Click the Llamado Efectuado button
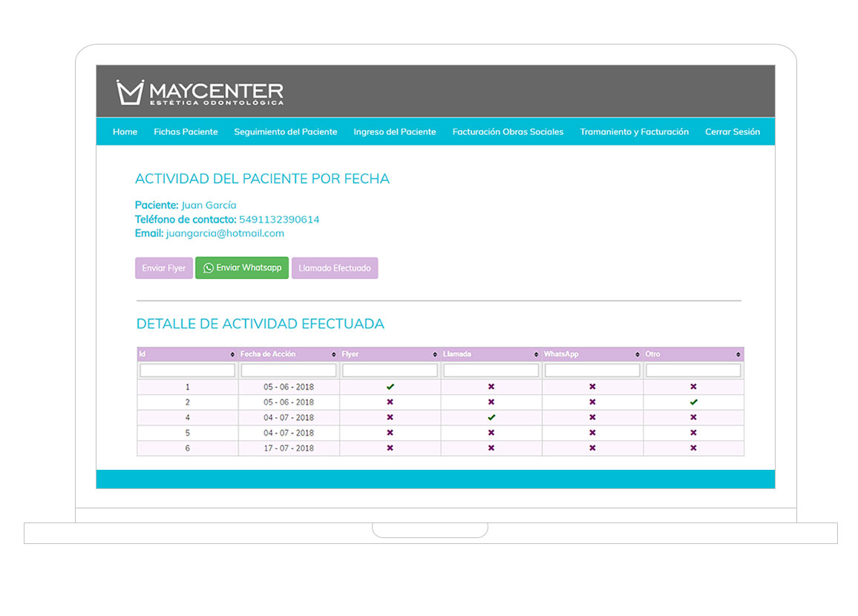Screen dimensions: 858x616 (x=334, y=268)
